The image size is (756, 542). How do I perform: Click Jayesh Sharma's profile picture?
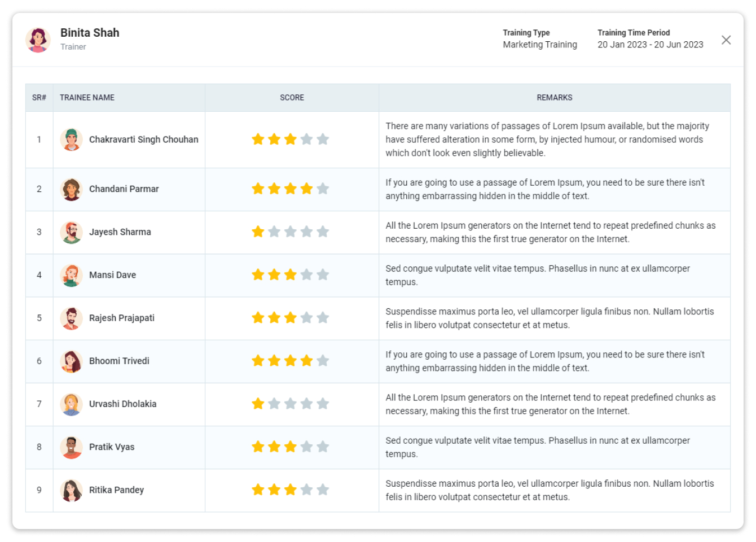72,232
